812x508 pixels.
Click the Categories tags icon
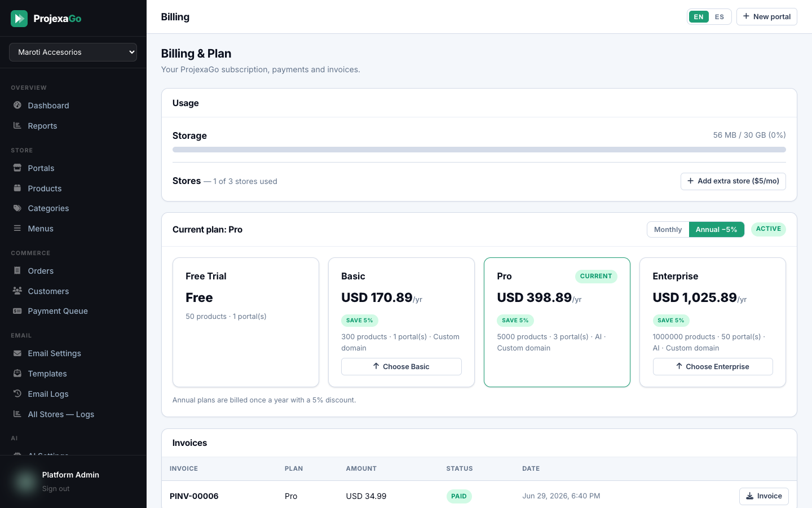[x=17, y=208]
